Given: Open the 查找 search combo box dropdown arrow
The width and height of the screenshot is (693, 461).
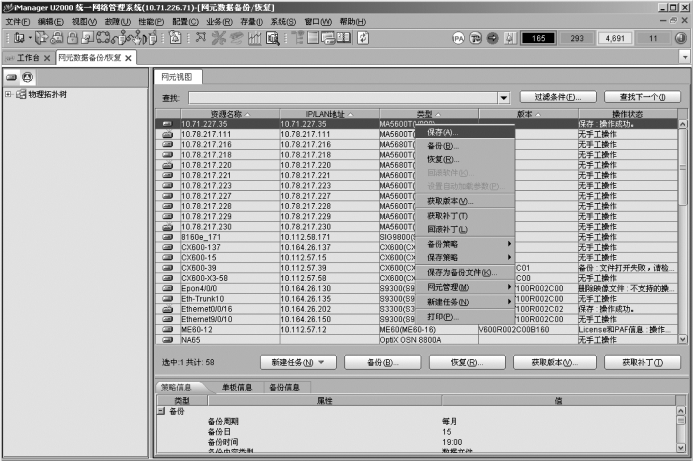Looking at the screenshot, I should pos(504,98).
